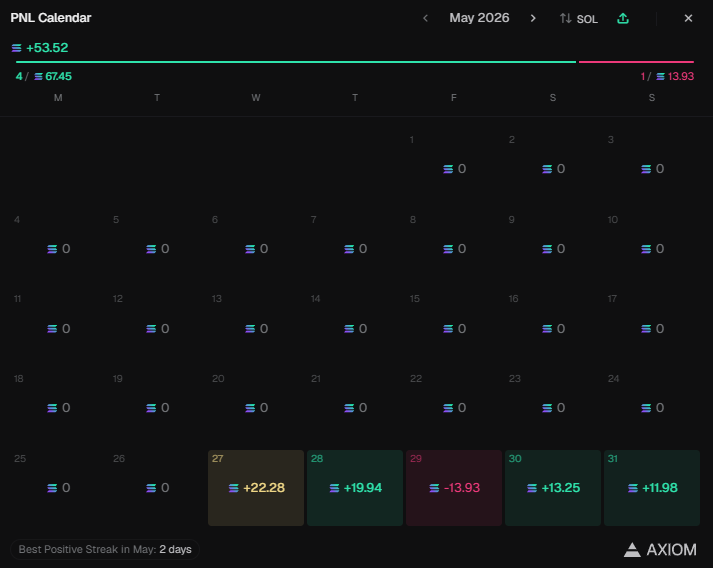Click SOL icon in day 5 cell
Viewport: 713px width, 568px height.
pyautogui.click(x=151, y=249)
